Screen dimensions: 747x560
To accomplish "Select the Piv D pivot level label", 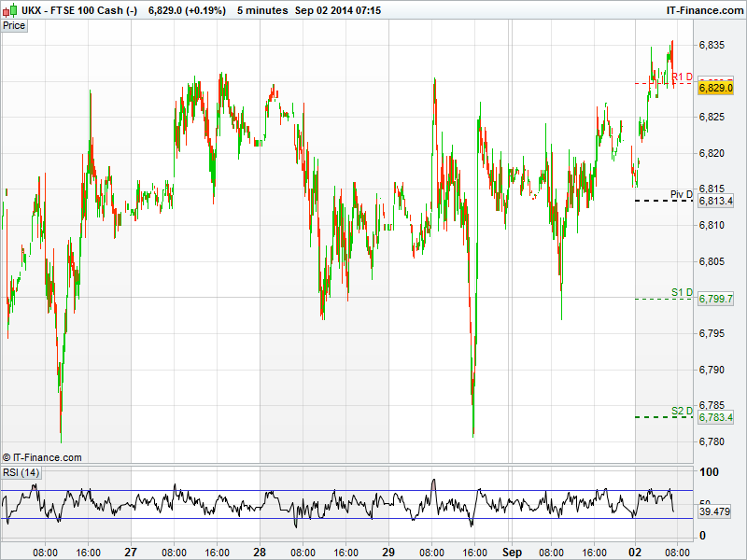I will pos(682,194).
